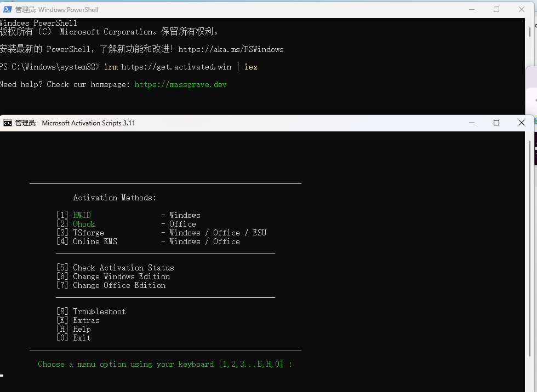Screen dimensions: 537x392
Task: Click the [7] Change Office Edition line
Action: 111,285
